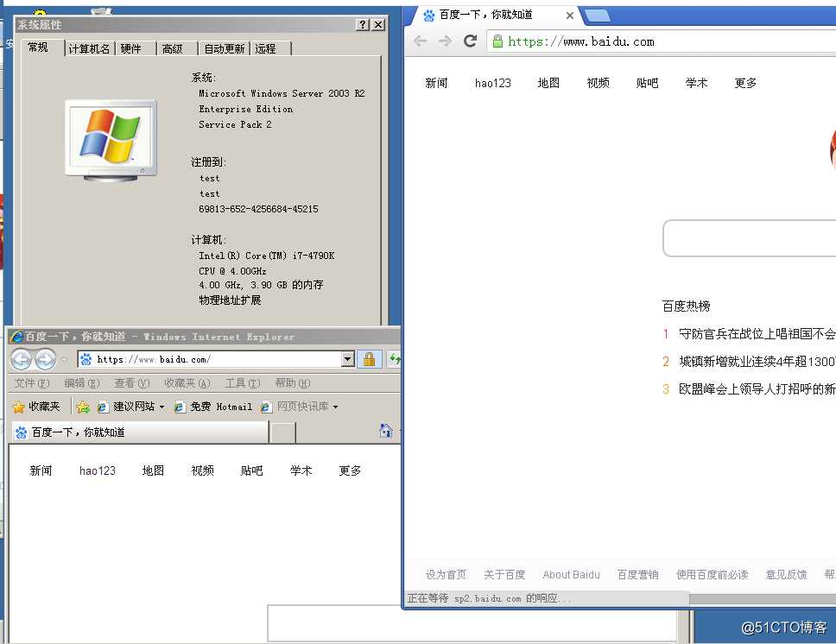Reload the Chrome page
Image resolution: width=836 pixels, height=644 pixels.
coord(470,41)
